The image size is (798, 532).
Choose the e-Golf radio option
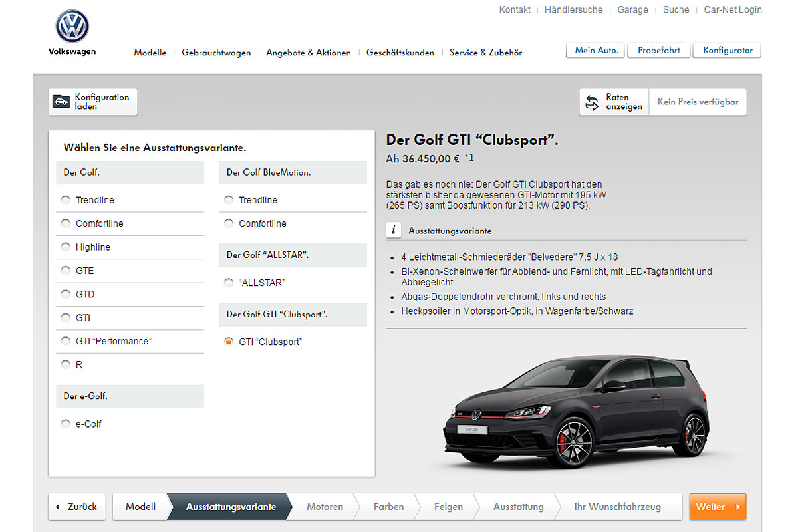tap(65, 424)
